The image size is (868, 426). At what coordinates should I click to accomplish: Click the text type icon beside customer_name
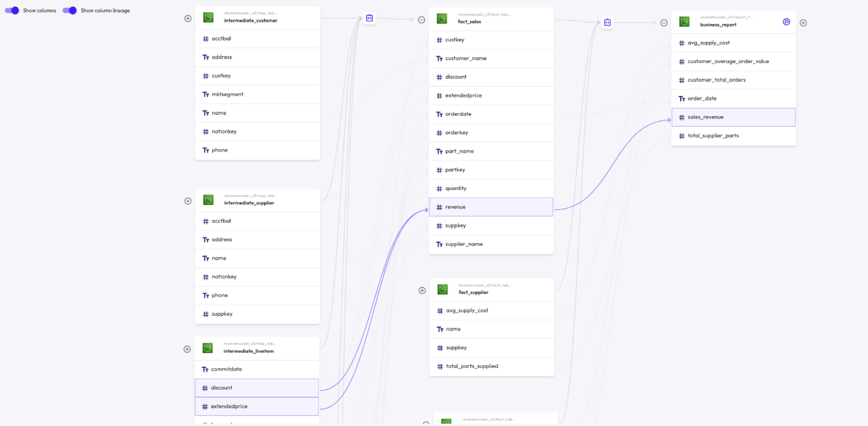pyautogui.click(x=439, y=58)
